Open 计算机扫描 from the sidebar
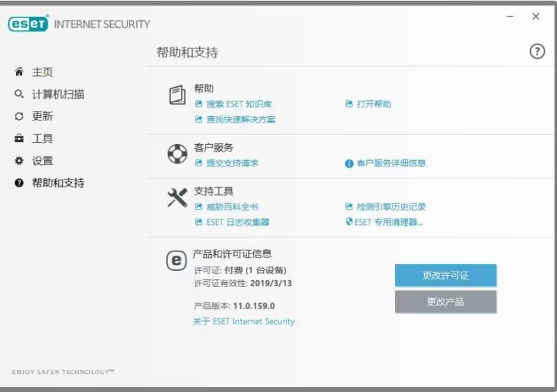 [x=58, y=94]
